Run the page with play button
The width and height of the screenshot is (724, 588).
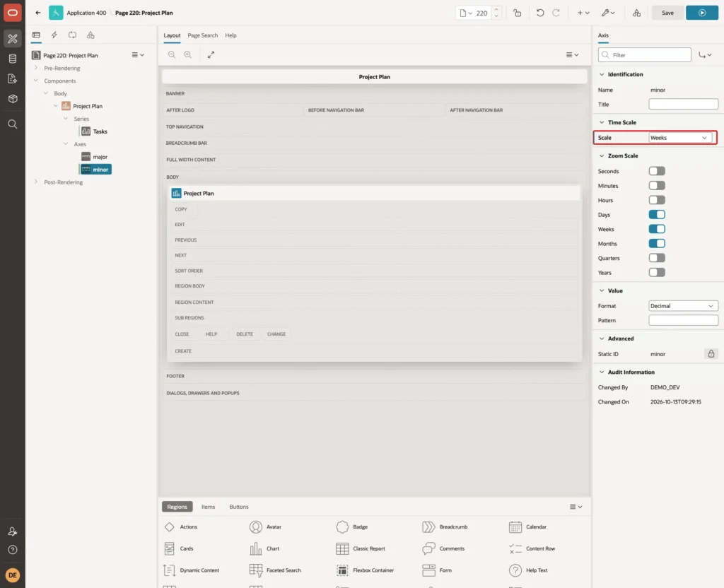(702, 13)
